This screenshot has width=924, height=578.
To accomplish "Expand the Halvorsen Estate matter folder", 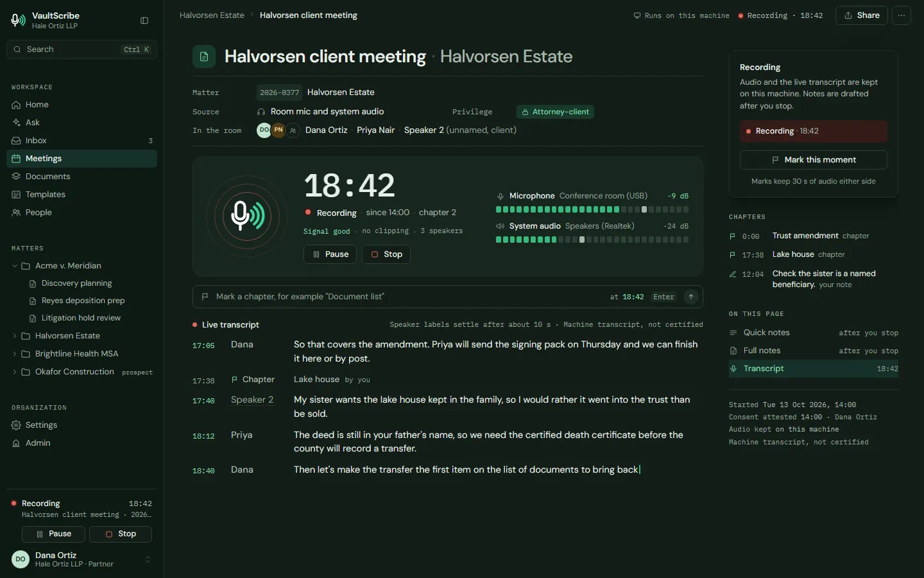I will (x=15, y=336).
